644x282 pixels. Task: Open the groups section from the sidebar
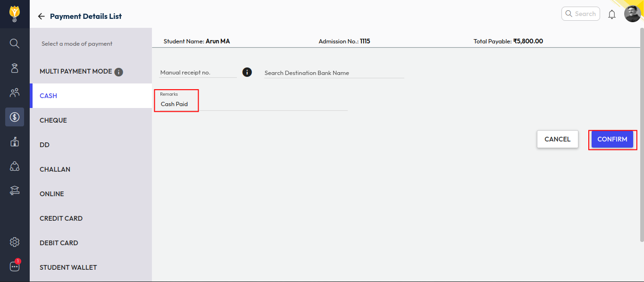pos(15,92)
